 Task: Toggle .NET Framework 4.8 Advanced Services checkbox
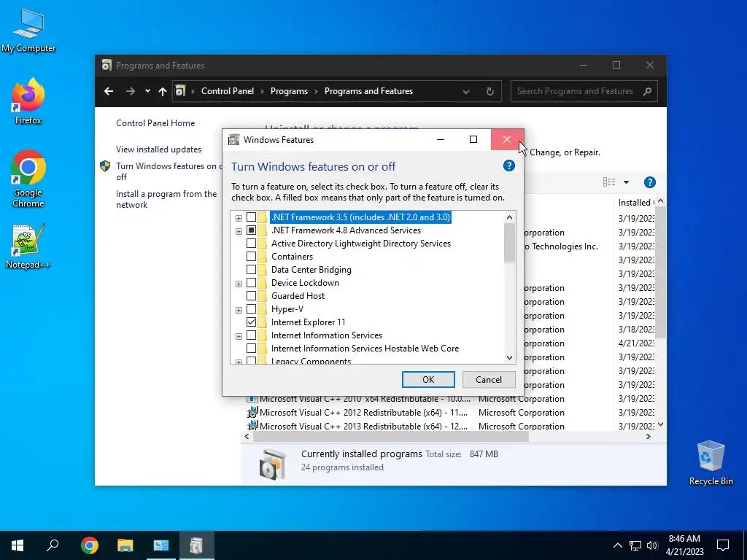click(251, 230)
